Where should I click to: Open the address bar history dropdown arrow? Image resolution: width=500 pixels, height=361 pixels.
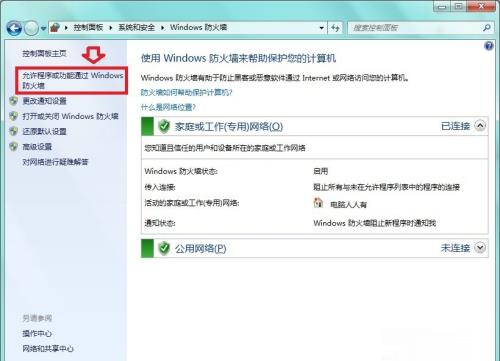[321, 28]
